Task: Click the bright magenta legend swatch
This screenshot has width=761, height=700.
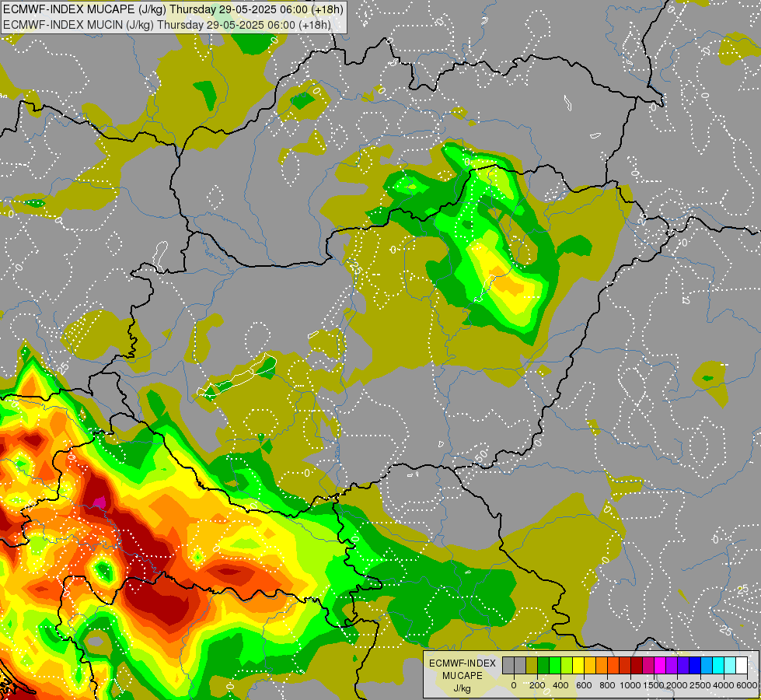Action: 660,665
